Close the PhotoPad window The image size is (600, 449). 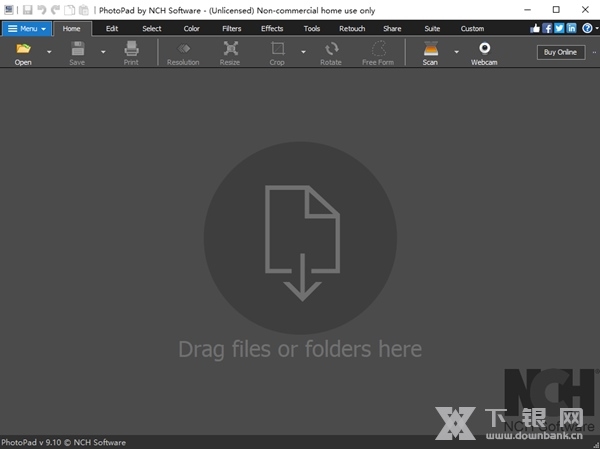point(585,10)
